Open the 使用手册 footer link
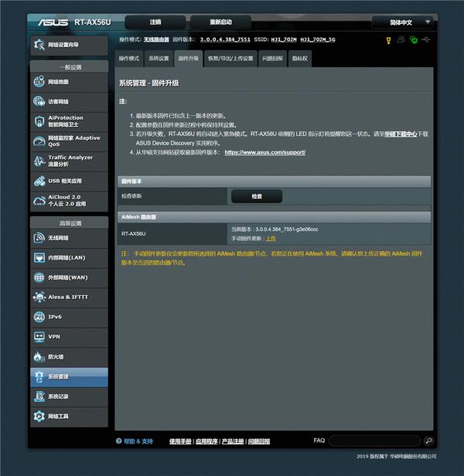 (x=180, y=441)
